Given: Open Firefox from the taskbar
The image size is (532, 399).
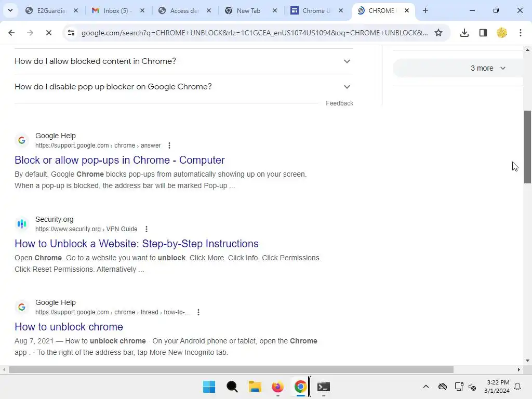Looking at the screenshot, I should (x=278, y=387).
